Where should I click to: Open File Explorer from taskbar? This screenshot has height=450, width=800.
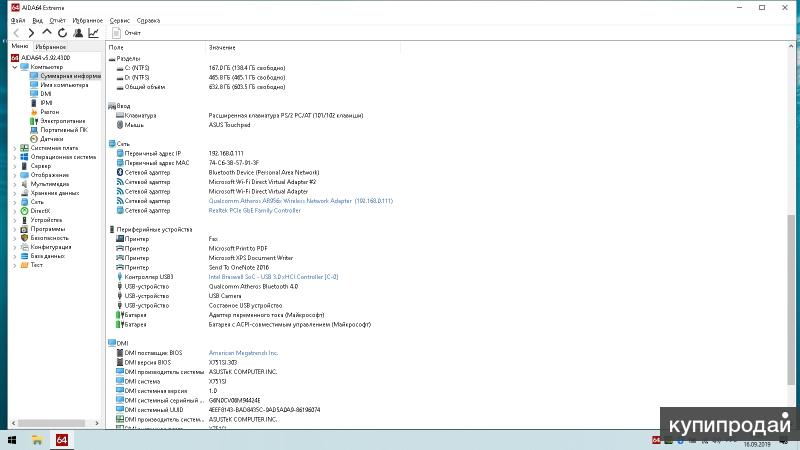[37, 440]
